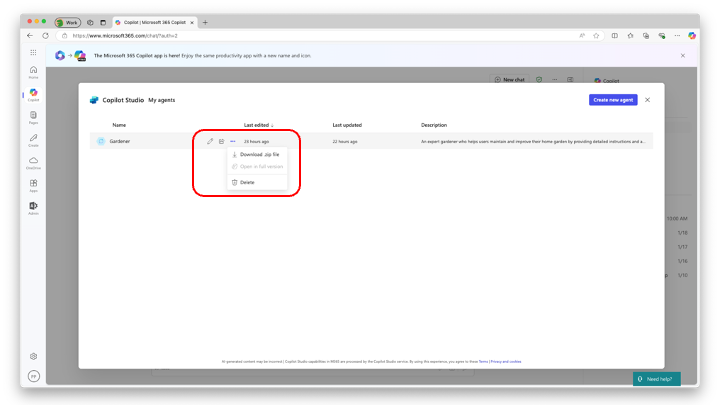Image resolution: width=720 pixels, height=405 pixels.
Task: Click the Name column header
Action: click(119, 125)
